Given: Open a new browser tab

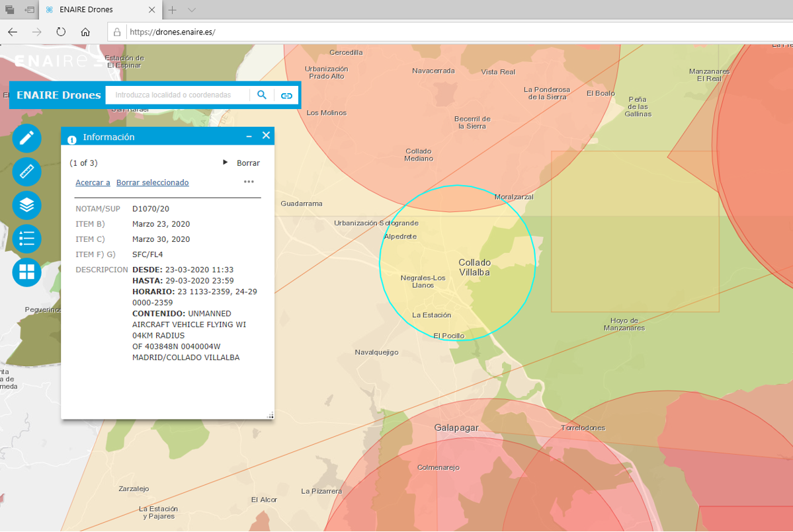Looking at the screenshot, I should coord(173,10).
